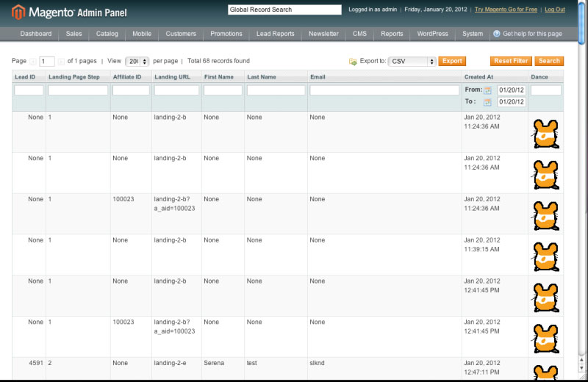588x382 pixels.
Task: Open the From date calendar picker
Action: coord(487,90)
